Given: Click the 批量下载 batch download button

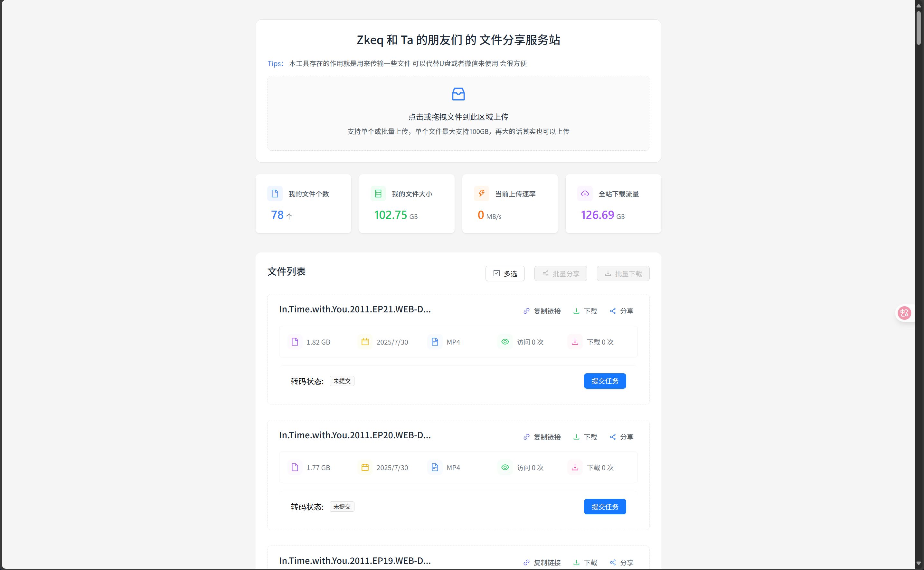Looking at the screenshot, I should coord(623,273).
